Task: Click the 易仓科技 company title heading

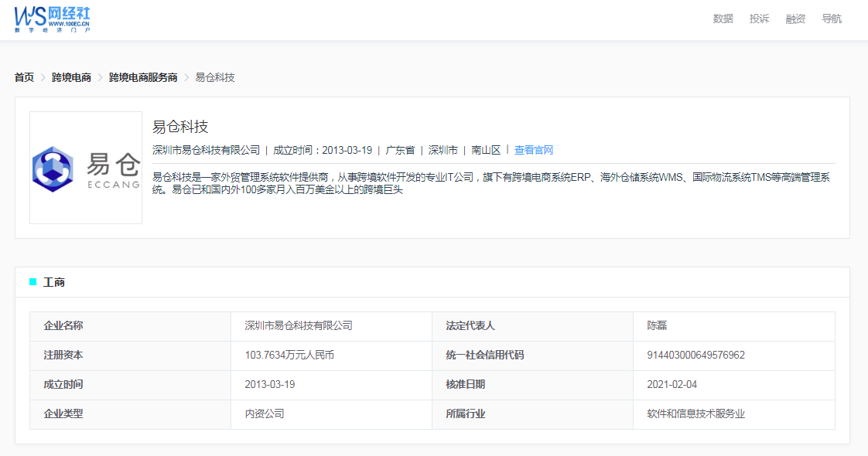Action: coord(180,127)
